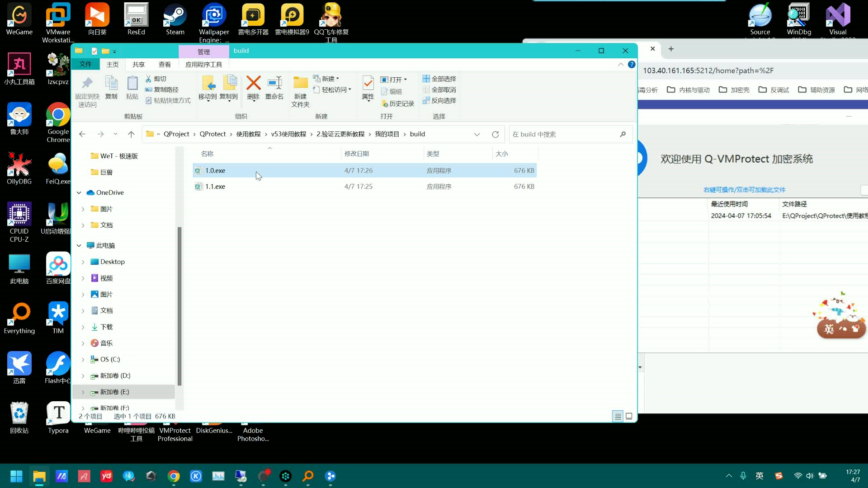Open WinDbg desktop shortcut
Screen dimensions: 868x488
click(799, 19)
